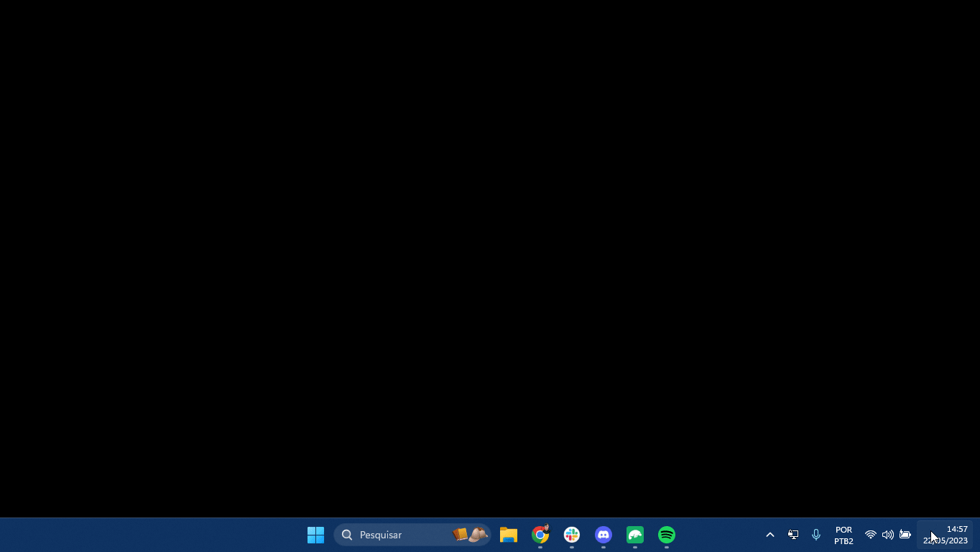The image size is (980, 552).
Task: Click the battery status icon
Action: pos(905,535)
